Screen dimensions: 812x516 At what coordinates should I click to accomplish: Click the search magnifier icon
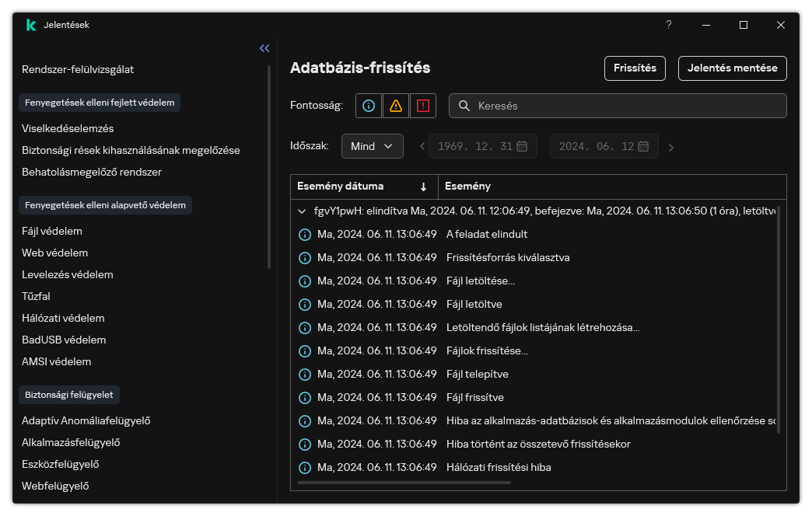[x=464, y=106]
